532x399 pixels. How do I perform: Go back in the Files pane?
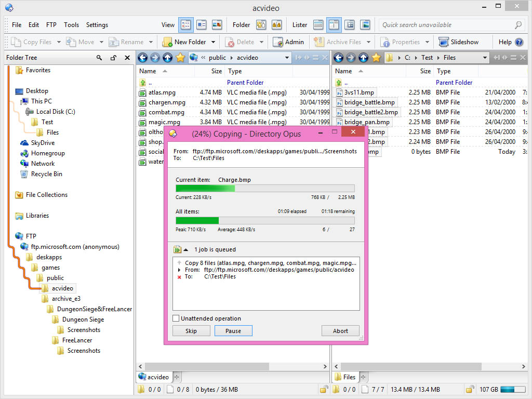point(338,58)
